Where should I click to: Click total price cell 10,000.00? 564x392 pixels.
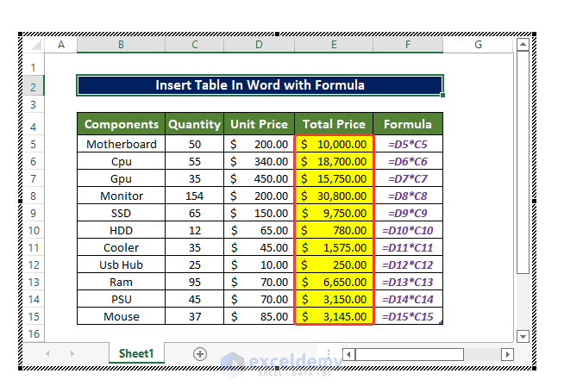(x=334, y=144)
